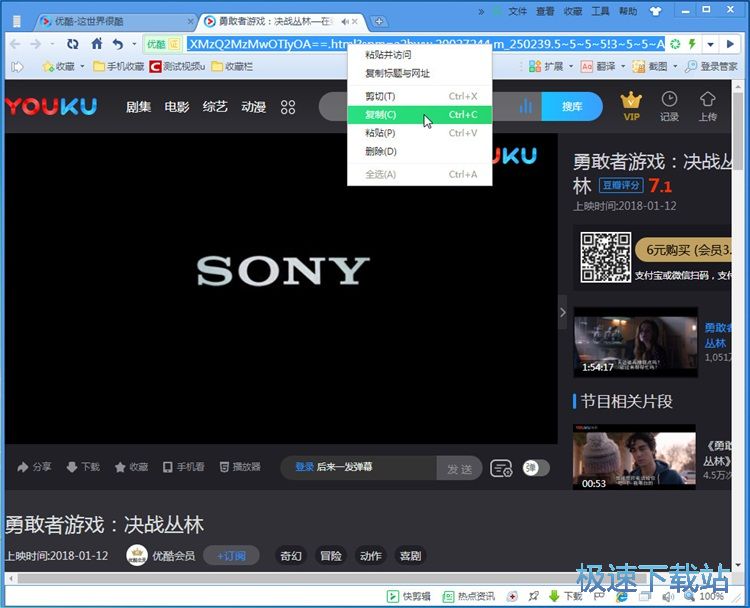Open the danmaku settings icon
The image size is (750, 608).
501,468
